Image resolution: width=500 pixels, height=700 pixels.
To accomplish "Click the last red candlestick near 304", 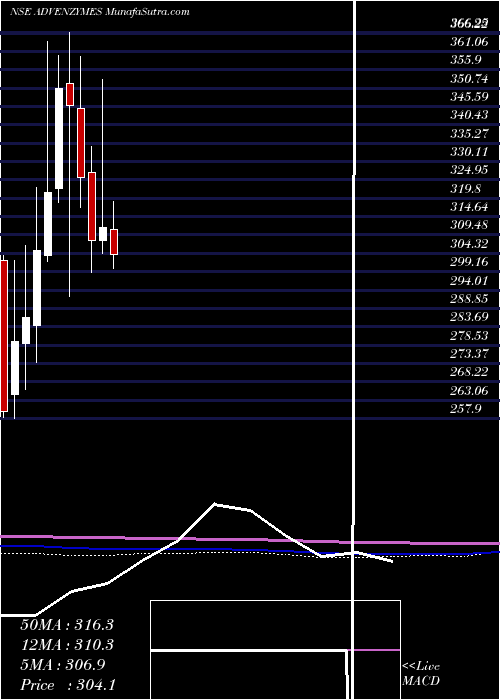I will (114, 242).
